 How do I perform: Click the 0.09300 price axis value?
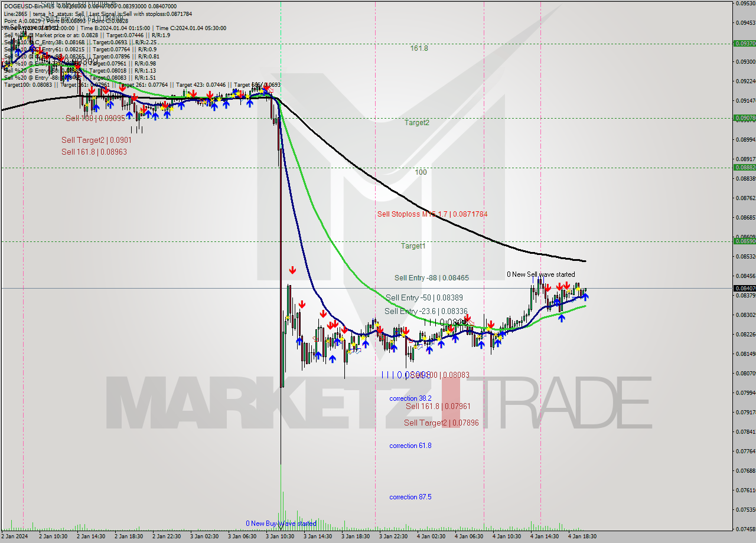(x=745, y=61)
